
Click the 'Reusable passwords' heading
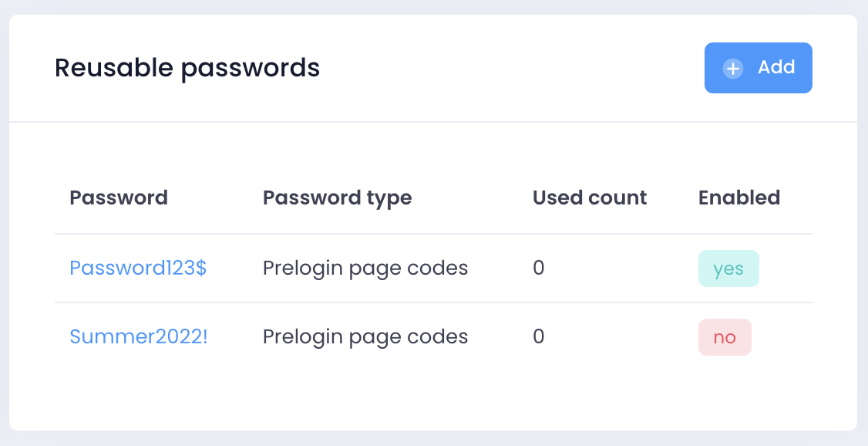[187, 68]
